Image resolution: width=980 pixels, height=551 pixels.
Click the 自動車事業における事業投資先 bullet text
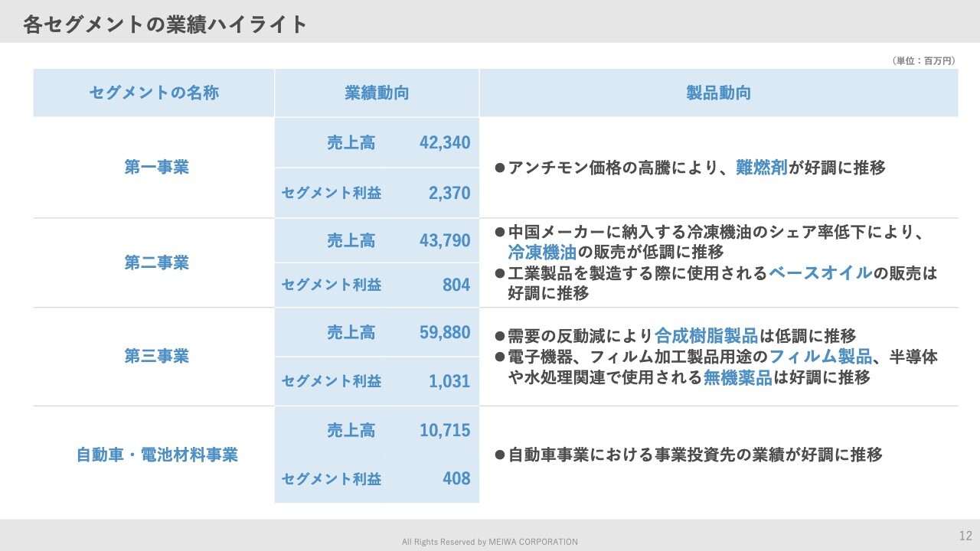[688, 455]
